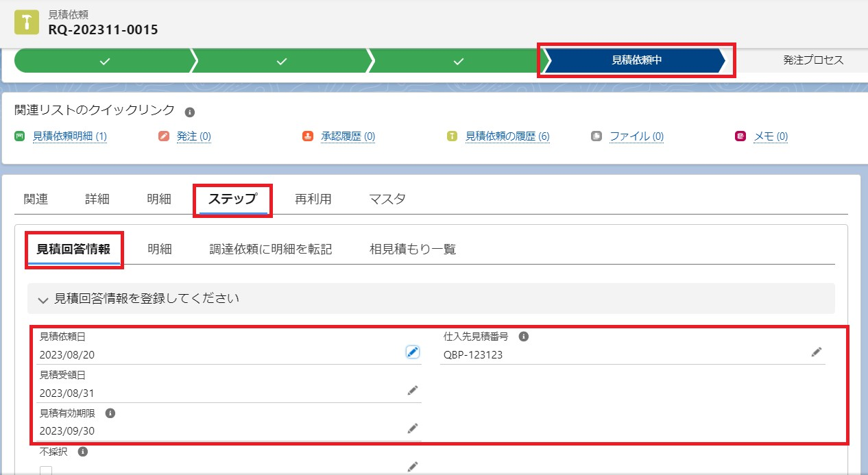Select the ステップ tab
Screen dimensions: 868x475
[x=233, y=199]
